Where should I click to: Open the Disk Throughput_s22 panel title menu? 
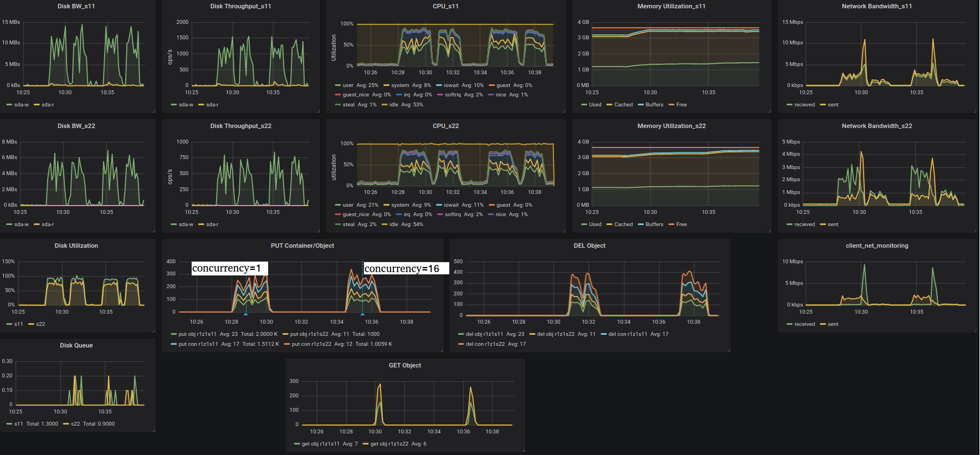click(x=241, y=126)
